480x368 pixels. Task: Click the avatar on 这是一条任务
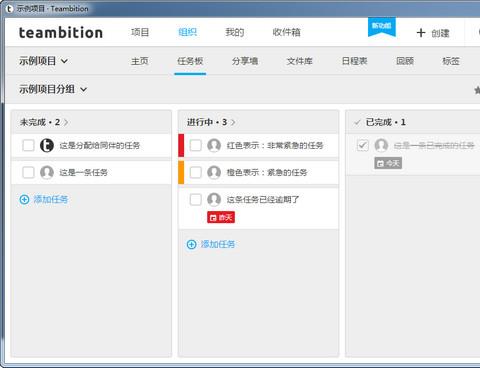tap(47, 172)
